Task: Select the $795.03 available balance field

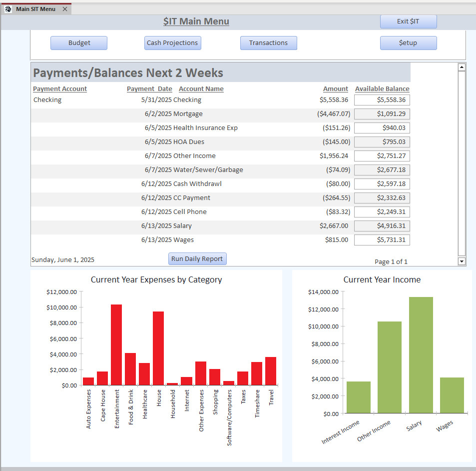Action: click(382, 142)
